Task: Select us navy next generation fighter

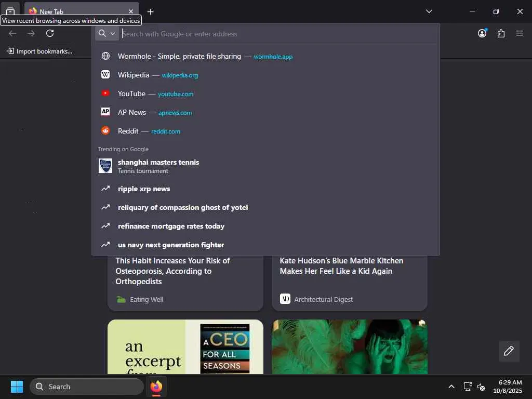Action: tap(265, 245)
